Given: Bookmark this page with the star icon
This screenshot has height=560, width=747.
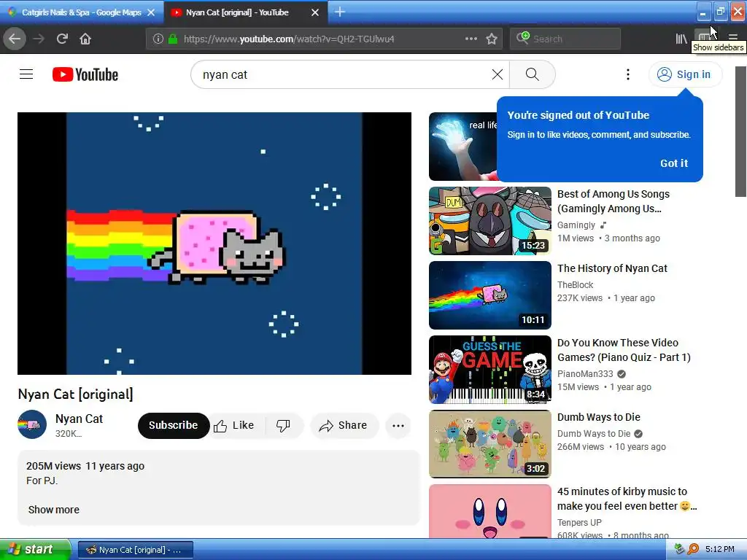Looking at the screenshot, I should coord(492,39).
